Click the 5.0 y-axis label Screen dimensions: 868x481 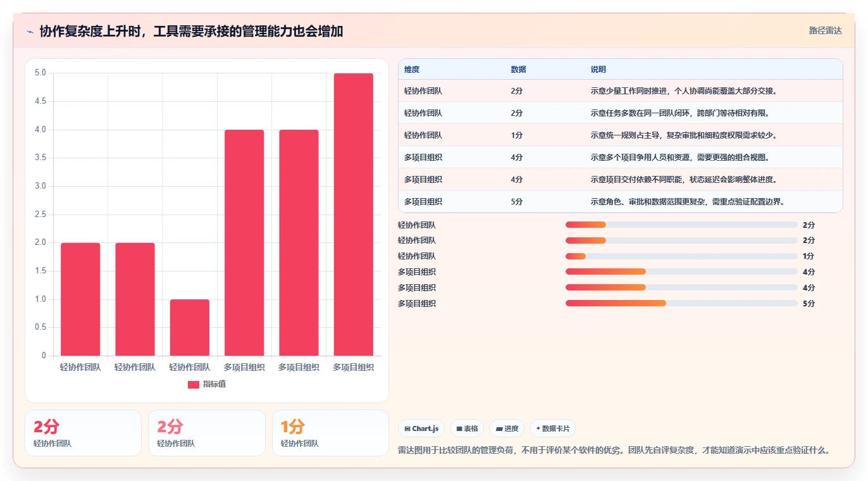tap(40, 73)
